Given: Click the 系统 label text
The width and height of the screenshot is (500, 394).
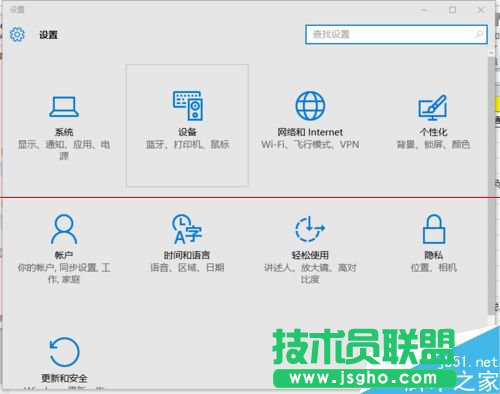Looking at the screenshot, I should pos(64,132).
